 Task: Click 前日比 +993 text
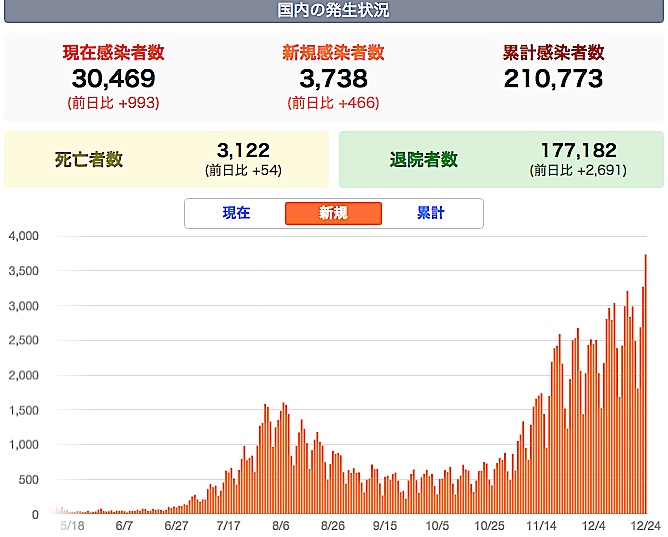tap(113, 103)
